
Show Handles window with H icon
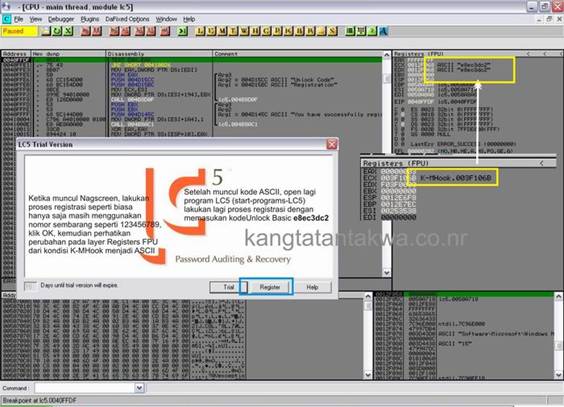click(256, 31)
